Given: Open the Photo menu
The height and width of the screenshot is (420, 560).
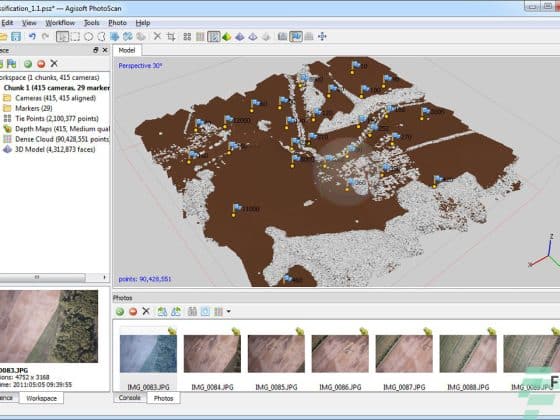Looking at the screenshot, I should coord(118,23).
